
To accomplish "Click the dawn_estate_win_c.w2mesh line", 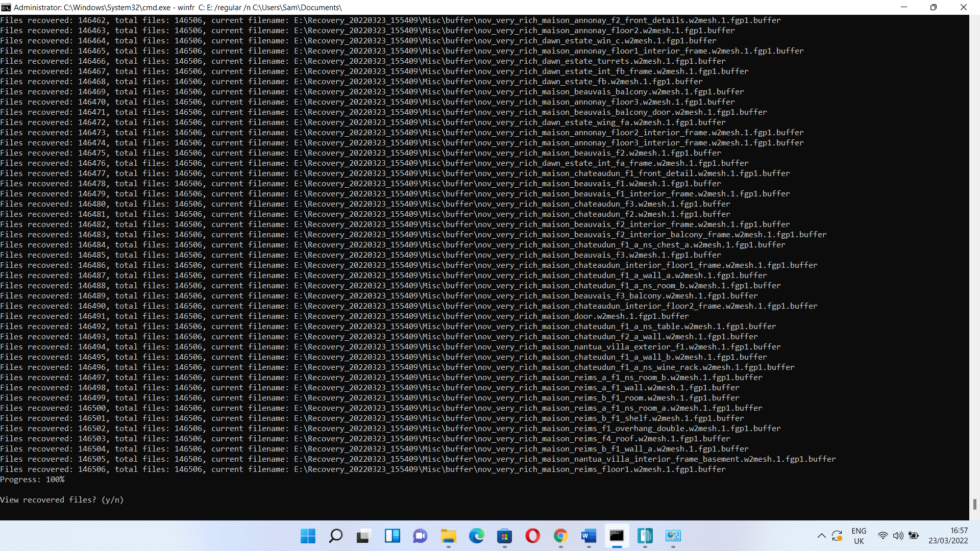I will click(x=358, y=41).
